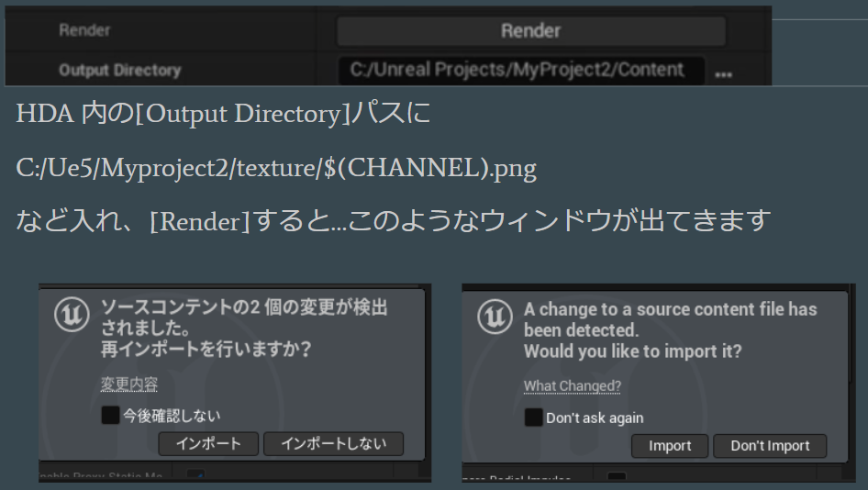This screenshot has height=490, width=868.
Task: Click the Output Directory path field
Action: (521, 70)
